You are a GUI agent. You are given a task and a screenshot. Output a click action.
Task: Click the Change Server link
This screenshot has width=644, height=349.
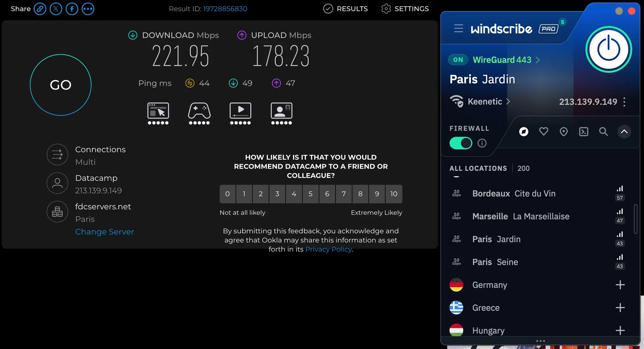104,232
